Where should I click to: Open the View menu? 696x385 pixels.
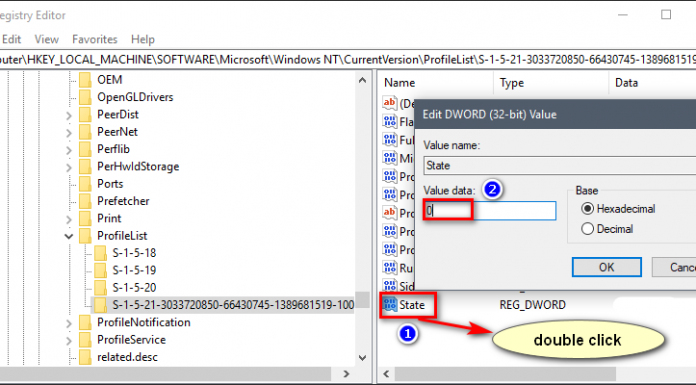point(47,39)
